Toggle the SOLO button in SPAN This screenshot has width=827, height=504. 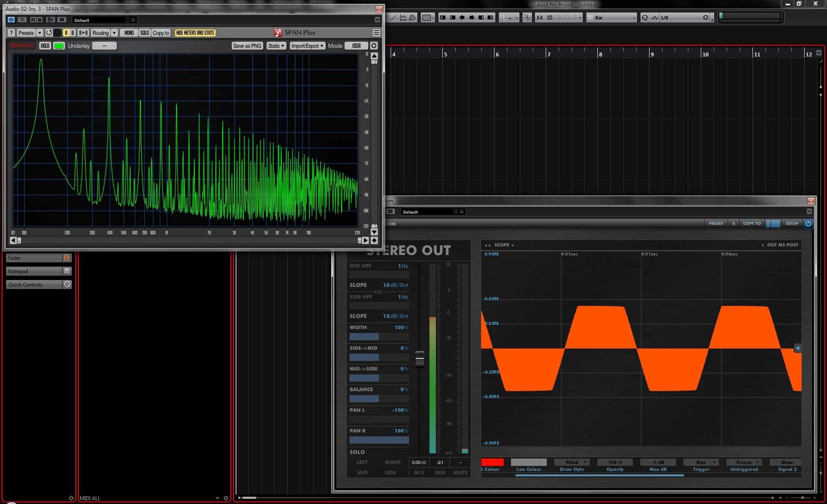pos(144,33)
